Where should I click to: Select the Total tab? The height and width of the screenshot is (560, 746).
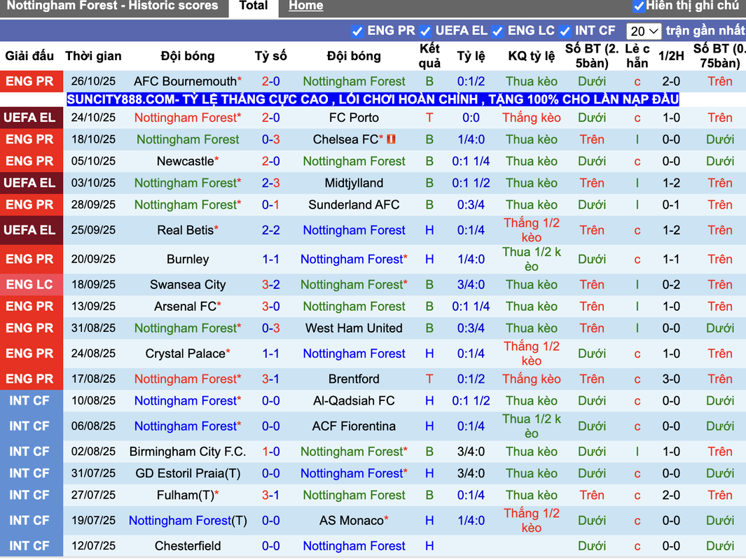[x=254, y=6]
